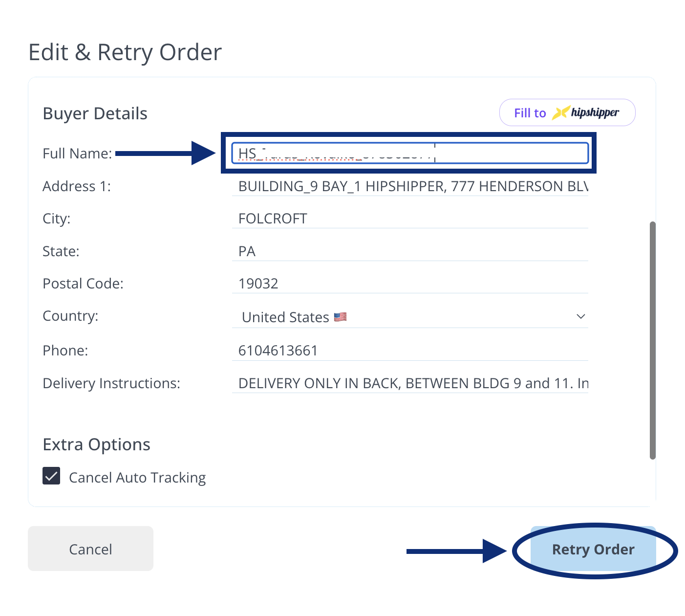Click the Delivery Instructions text field
The height and width of the screenshot is (616, 685).
pyautogui.click(x=409, y=383)
